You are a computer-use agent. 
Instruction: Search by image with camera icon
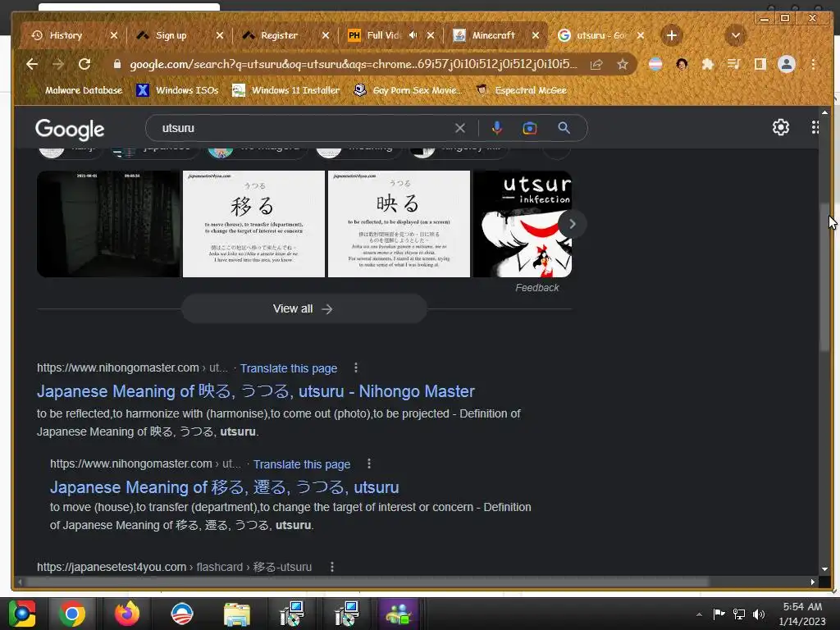(x=529, y=128)
